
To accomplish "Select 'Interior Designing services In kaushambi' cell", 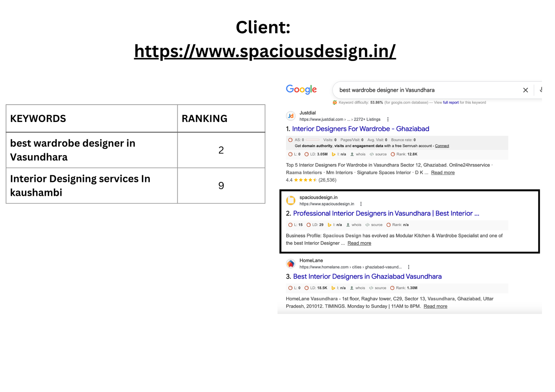I will pyautogui.click(x=92, y=186).
